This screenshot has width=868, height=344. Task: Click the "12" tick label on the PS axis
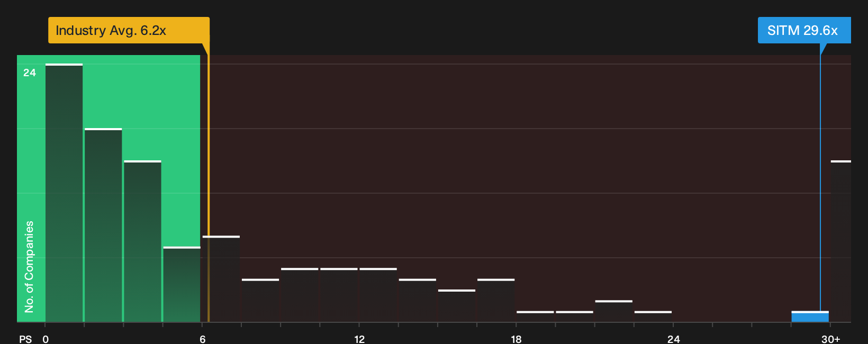(x=359, y=339)
